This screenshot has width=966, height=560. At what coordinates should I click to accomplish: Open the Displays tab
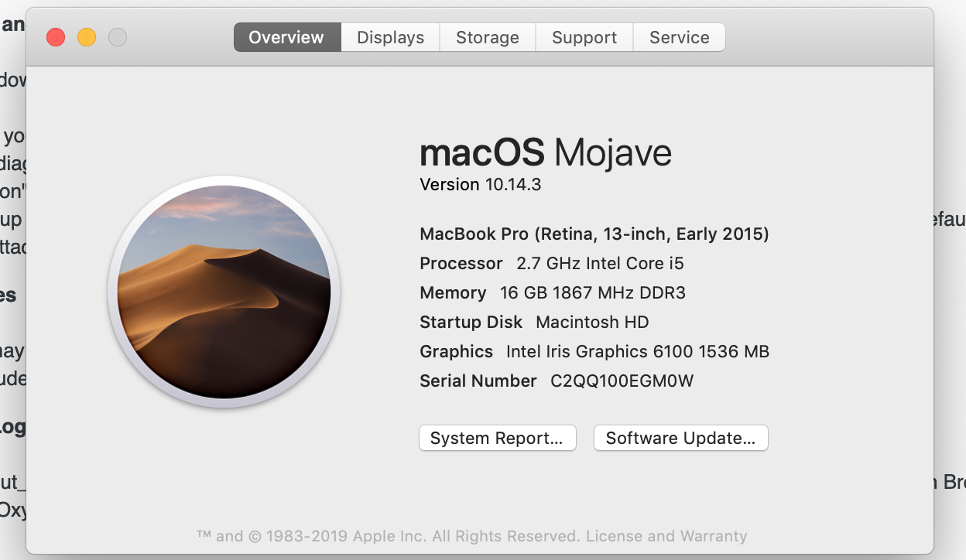click(x=390, y=37)
